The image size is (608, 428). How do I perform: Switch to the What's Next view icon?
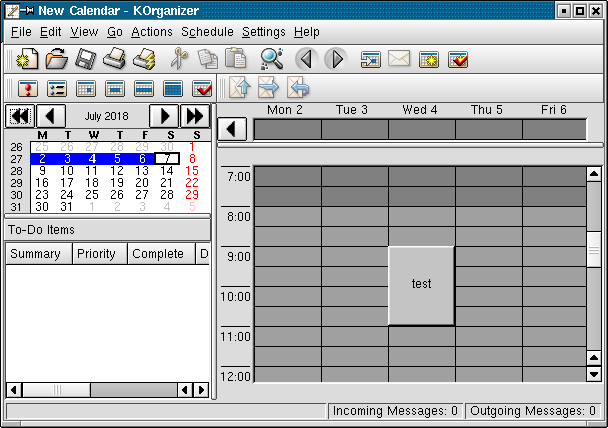28,89
